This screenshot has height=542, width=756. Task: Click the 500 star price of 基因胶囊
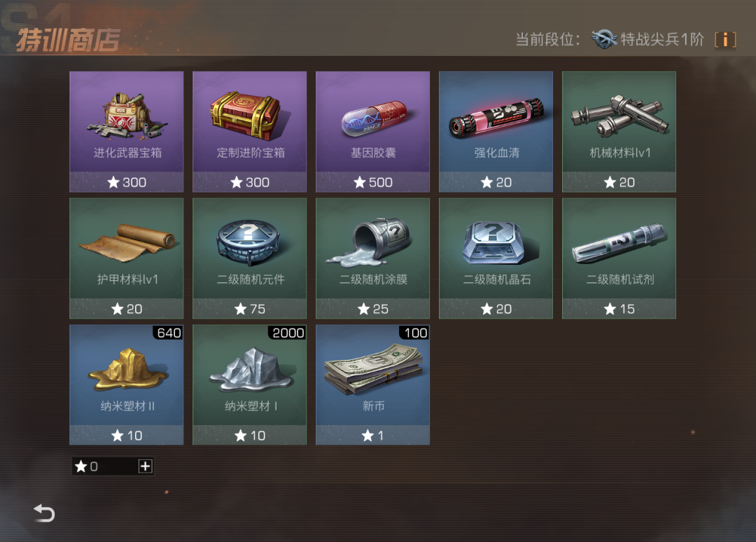[372, 182]
